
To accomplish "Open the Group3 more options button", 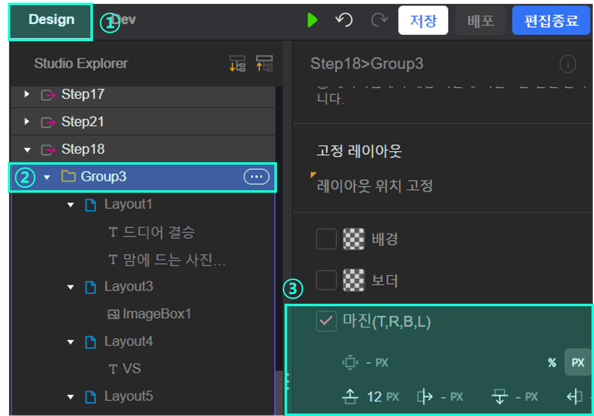I will click(256, 177).
